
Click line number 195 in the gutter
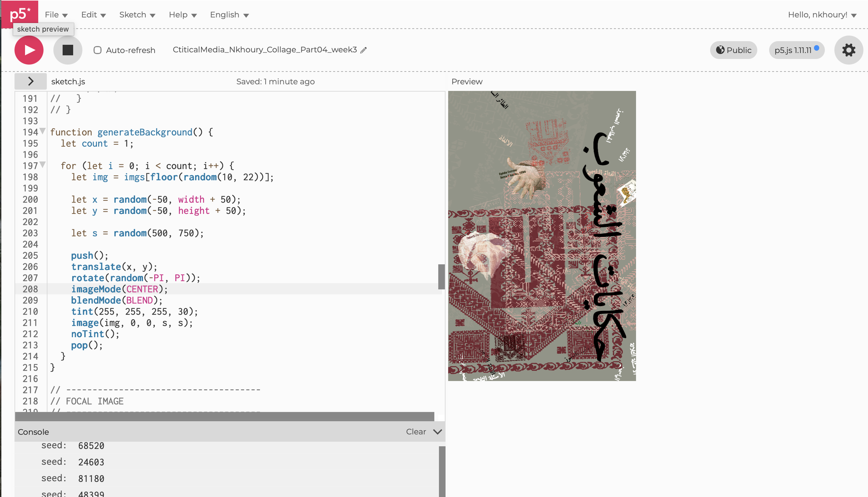click(x=30, y=143)
